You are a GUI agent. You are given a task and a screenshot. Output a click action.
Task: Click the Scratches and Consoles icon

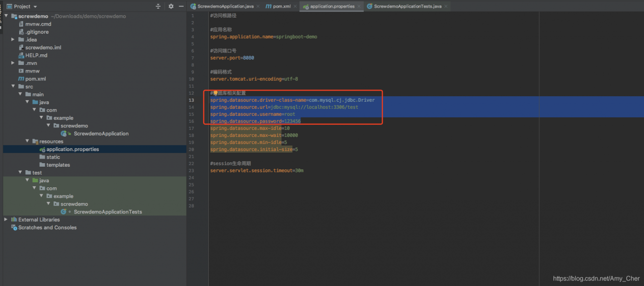14,228
